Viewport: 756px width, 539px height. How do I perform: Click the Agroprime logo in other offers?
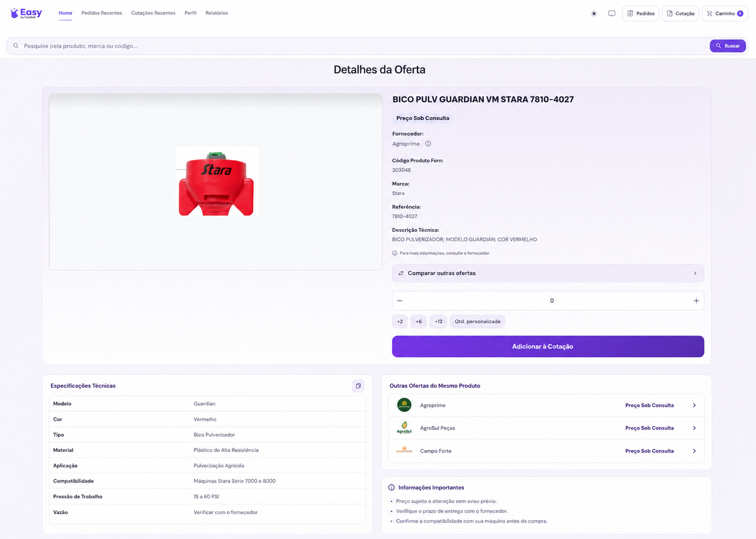tap(404, 405)
